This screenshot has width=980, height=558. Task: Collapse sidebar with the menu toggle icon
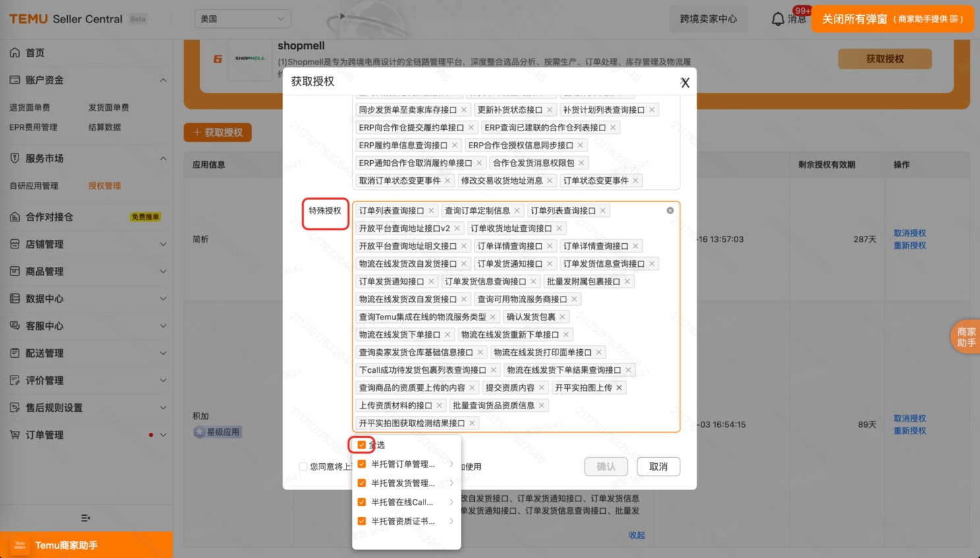[x=85, y=518]
